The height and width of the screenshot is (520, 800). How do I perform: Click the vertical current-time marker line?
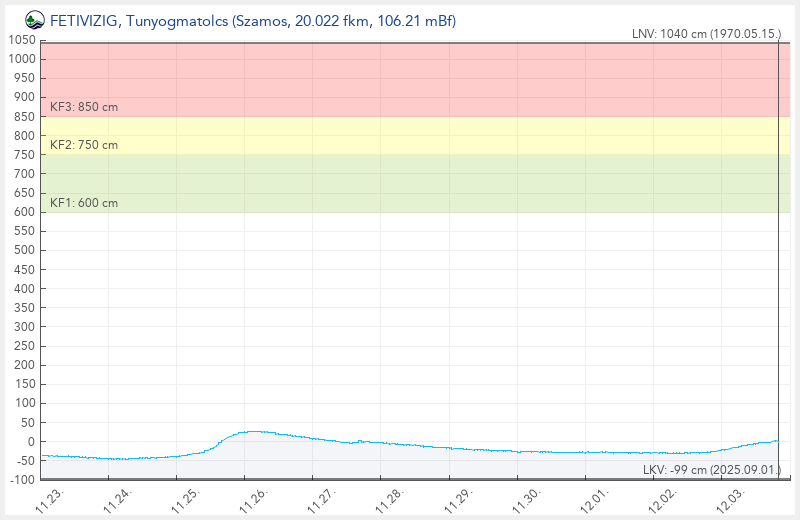(x=778, y=250)
